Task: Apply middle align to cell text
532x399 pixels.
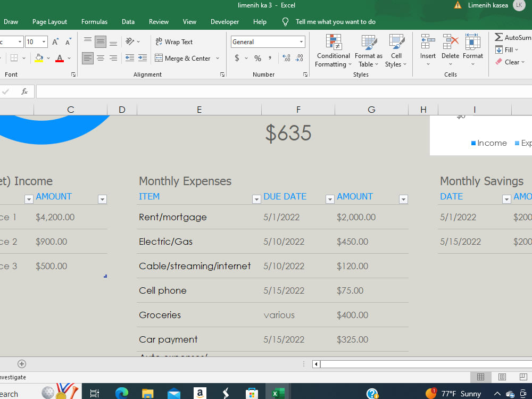Action: 101,41
